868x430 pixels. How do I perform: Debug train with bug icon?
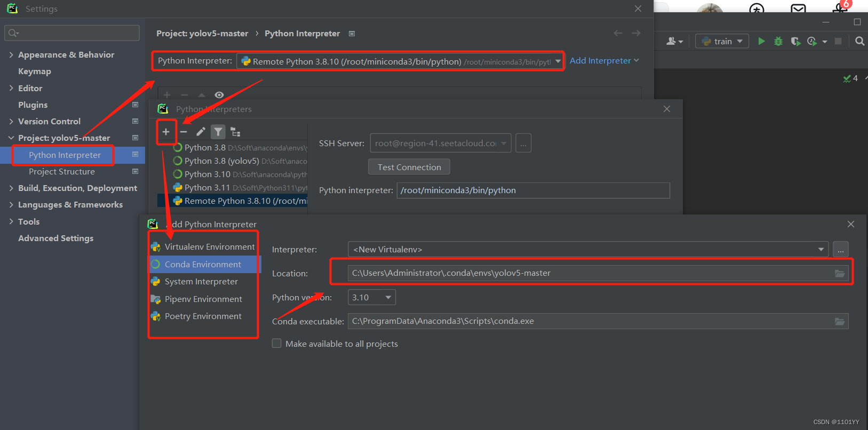[x=778, y=41]
